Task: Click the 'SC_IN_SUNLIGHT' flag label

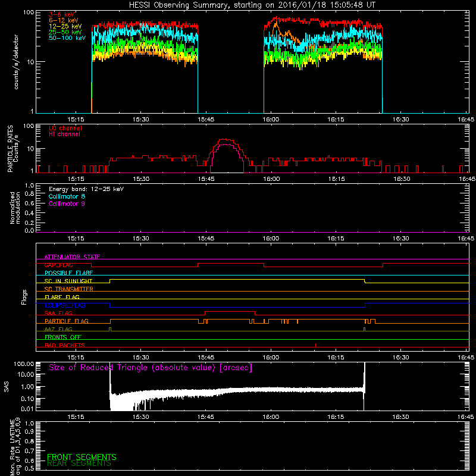Action: (68, 281)
